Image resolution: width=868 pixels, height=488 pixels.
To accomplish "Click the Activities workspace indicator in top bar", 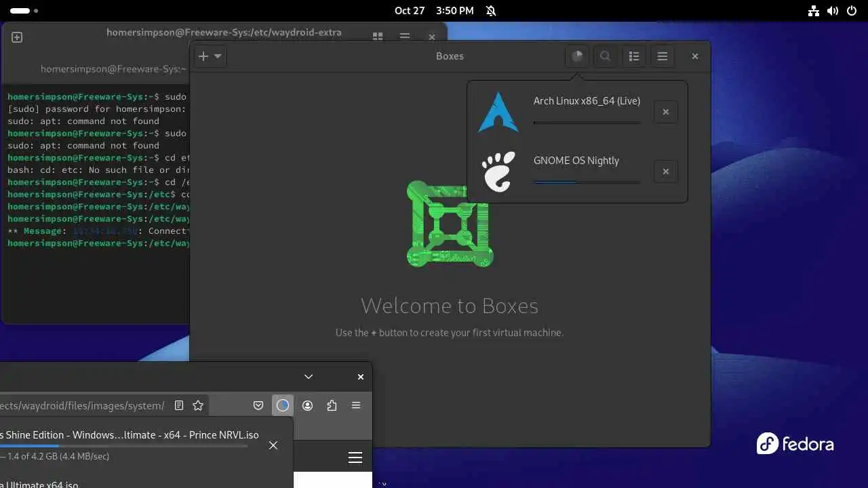I will click(x=24, y=11).
